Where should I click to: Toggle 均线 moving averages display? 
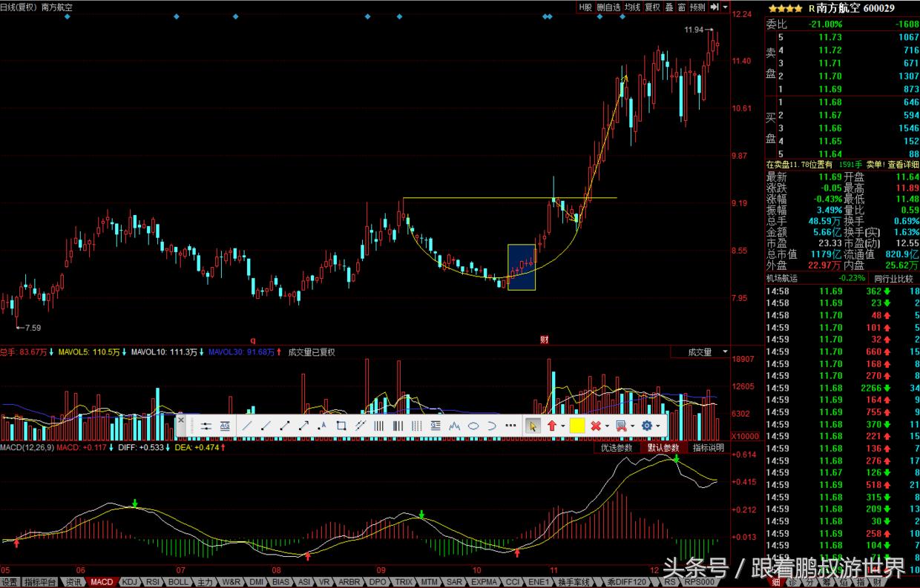coord(632,7)
